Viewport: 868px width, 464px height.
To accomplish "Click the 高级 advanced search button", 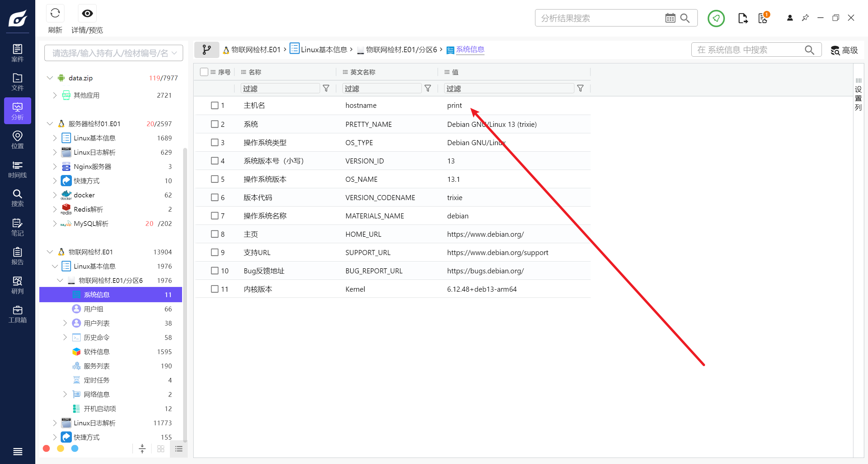I will (x=844, y=50).
